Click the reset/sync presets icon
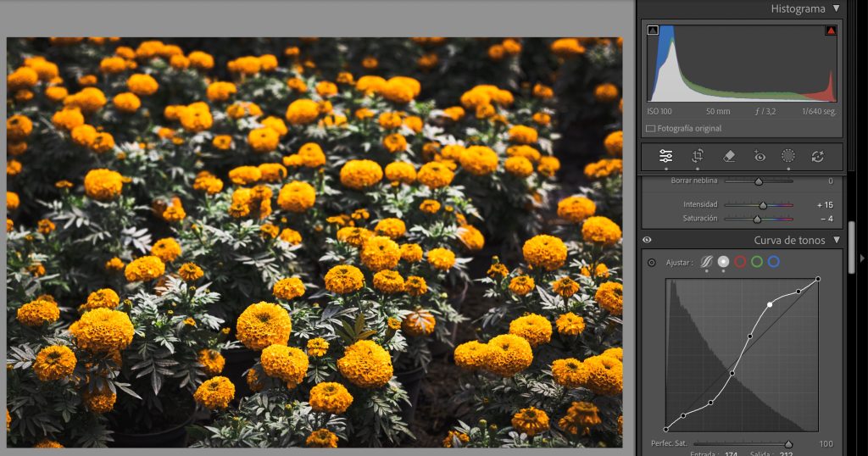Screen dimensions: 868x456 pyautogui.click(x=818, y=157)
